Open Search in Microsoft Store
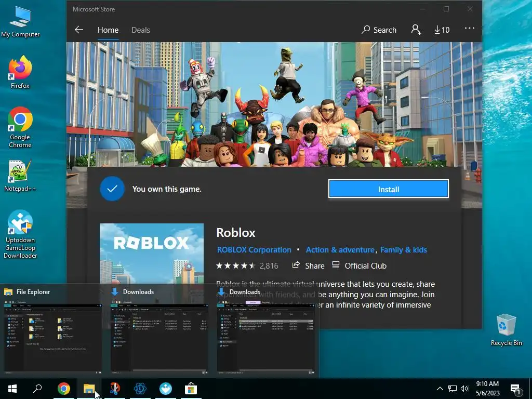Viewport: 532px width, 399px height. click(x=379, y=30)
